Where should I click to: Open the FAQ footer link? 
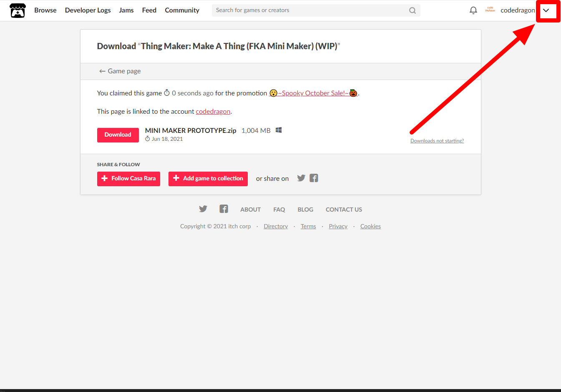[x=279, y=210]
